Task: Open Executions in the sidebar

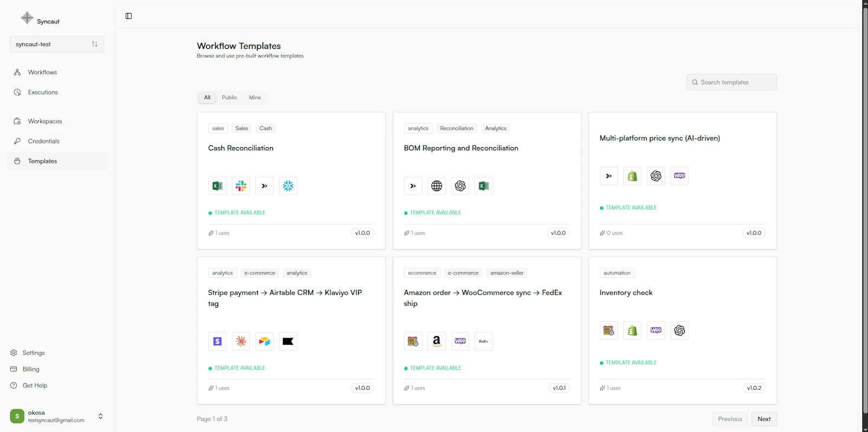Action: click(57, 92)
